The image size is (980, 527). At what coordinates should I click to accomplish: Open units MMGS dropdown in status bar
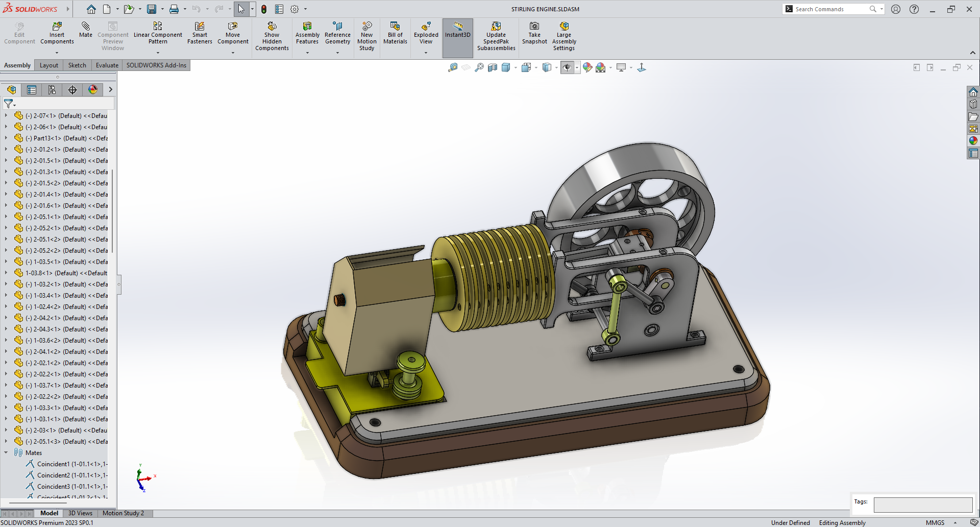[955, 522]
